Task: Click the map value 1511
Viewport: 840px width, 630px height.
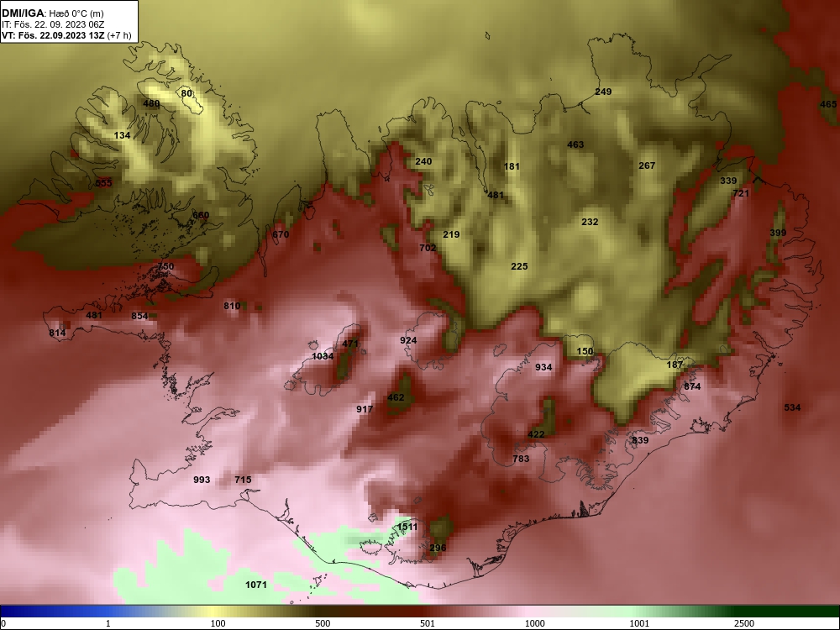Action: [407, 528]
